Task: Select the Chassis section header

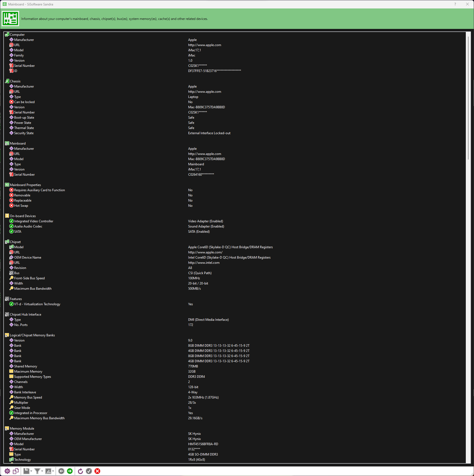Action: pos(15,81)
